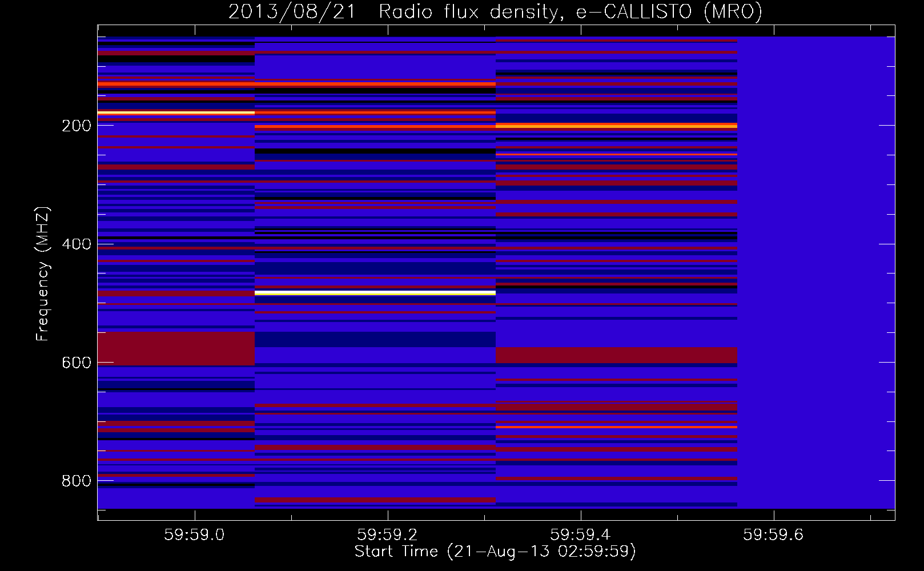Click the bright white-yellow band near 480 MHz
Viewport: 924px width, 571px height.
pyautogui.click(x=375, y=293)
